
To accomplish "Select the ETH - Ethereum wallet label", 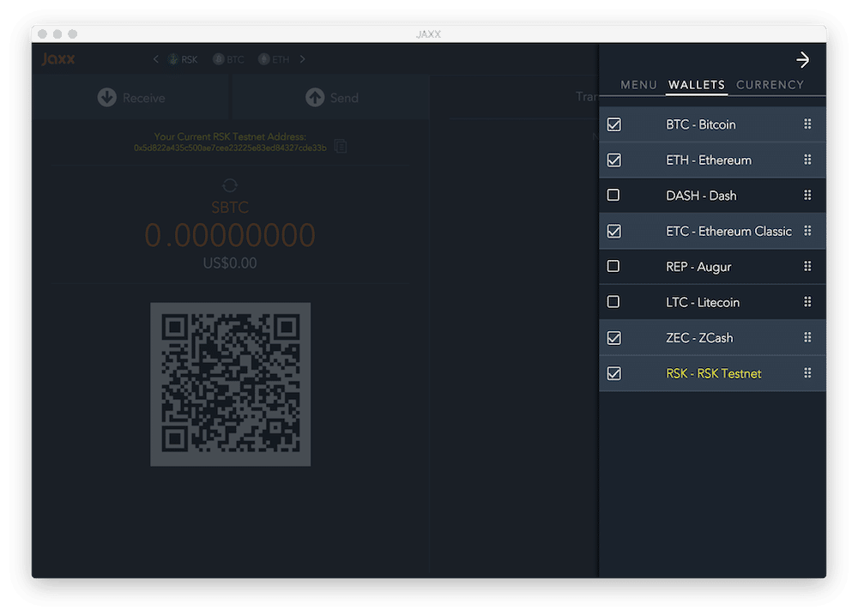I will pos(709,160).
